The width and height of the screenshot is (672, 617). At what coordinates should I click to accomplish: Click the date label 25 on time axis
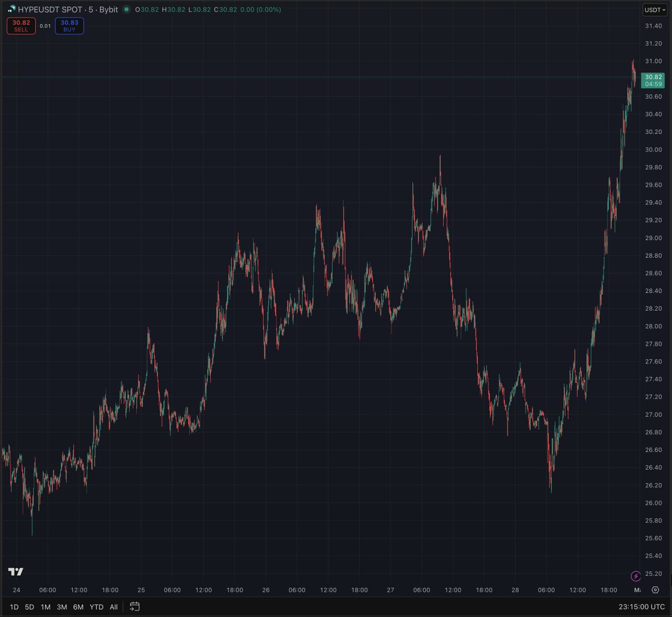point(141,590)
